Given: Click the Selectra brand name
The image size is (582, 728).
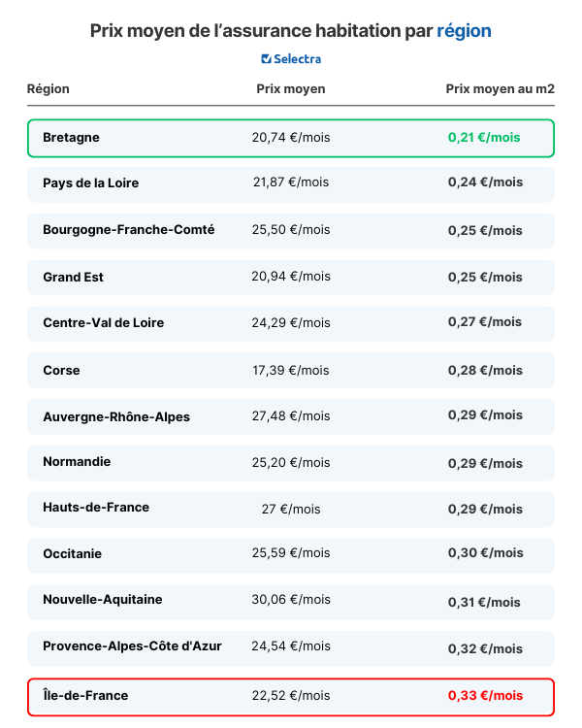Looking at the screenshot, I should (x=298, y=59).
